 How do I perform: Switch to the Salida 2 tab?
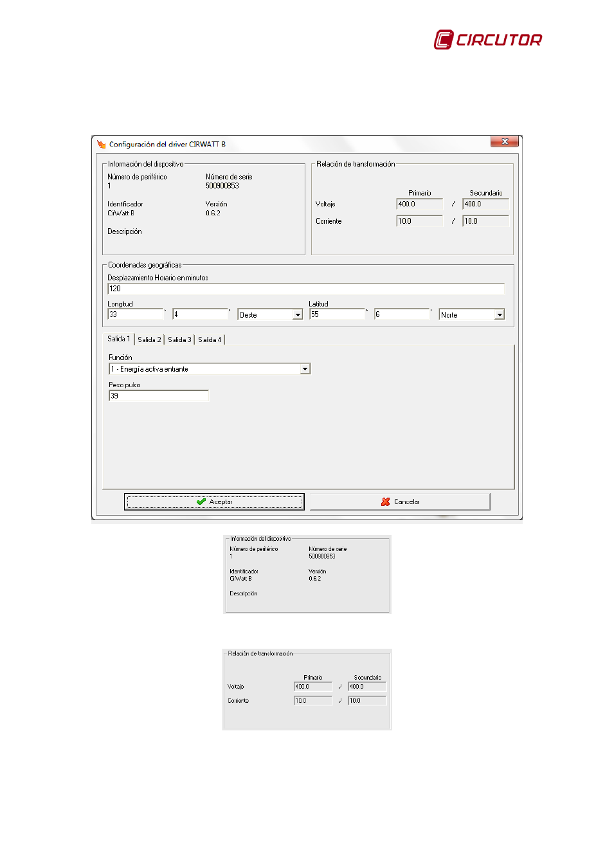(x=149, y=339)
